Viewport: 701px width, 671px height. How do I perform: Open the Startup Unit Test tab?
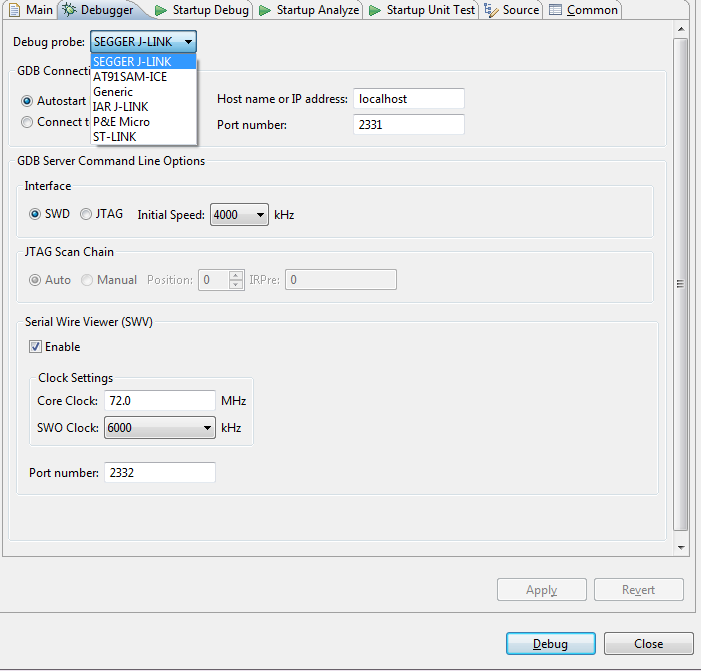422,10
